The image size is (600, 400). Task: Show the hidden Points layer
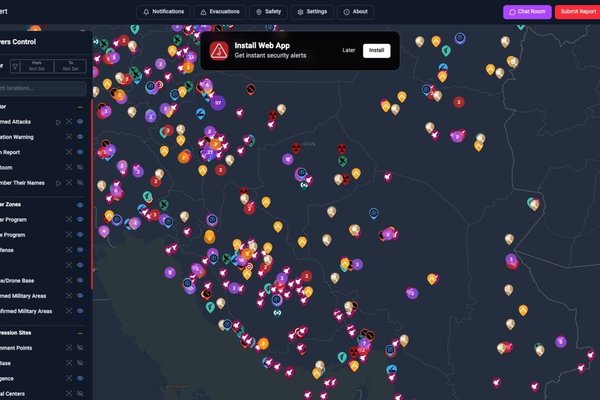[x=80, y=348]
